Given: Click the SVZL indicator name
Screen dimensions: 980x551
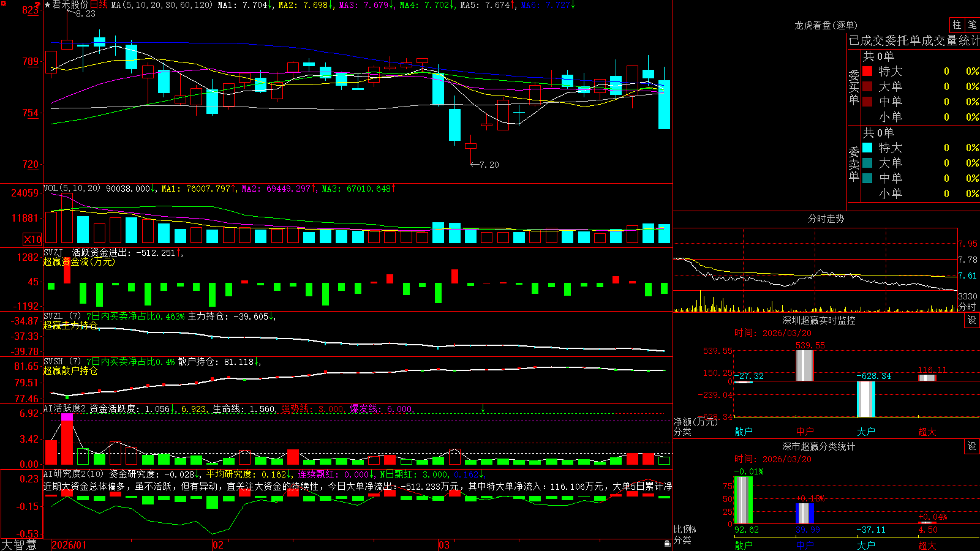Looking at the screenshot, I should 53,317.
